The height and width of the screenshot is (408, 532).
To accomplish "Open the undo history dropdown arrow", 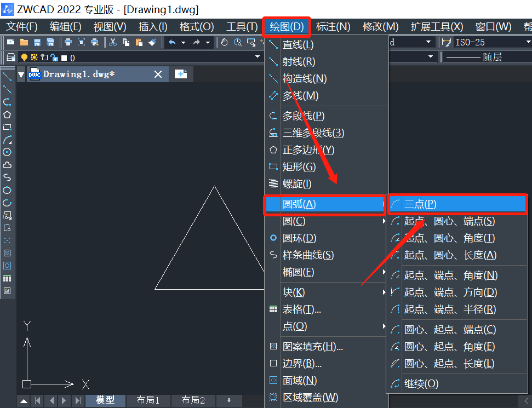I will tap(183, 42).
